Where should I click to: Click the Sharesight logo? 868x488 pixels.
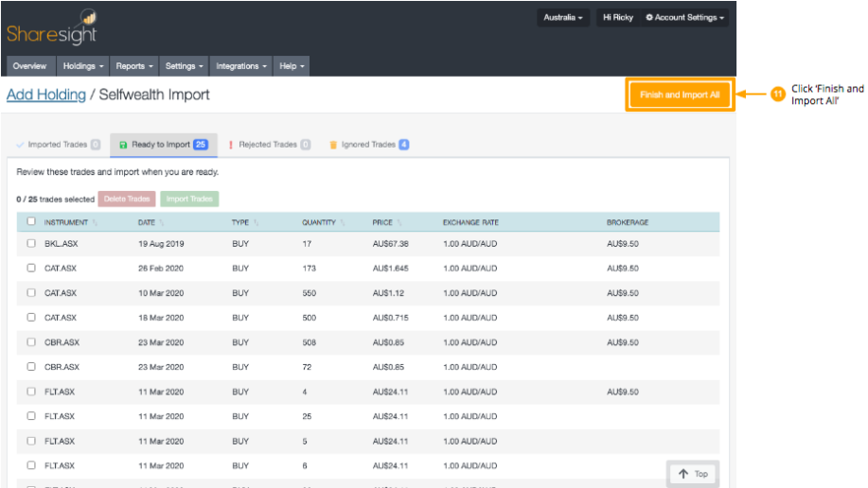[x=51, y=27]
